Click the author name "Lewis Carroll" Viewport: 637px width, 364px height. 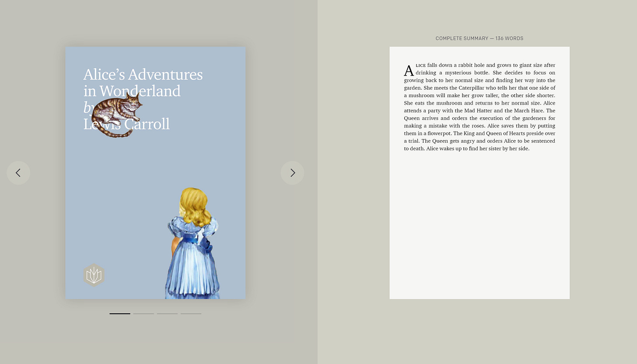[126, 124]
